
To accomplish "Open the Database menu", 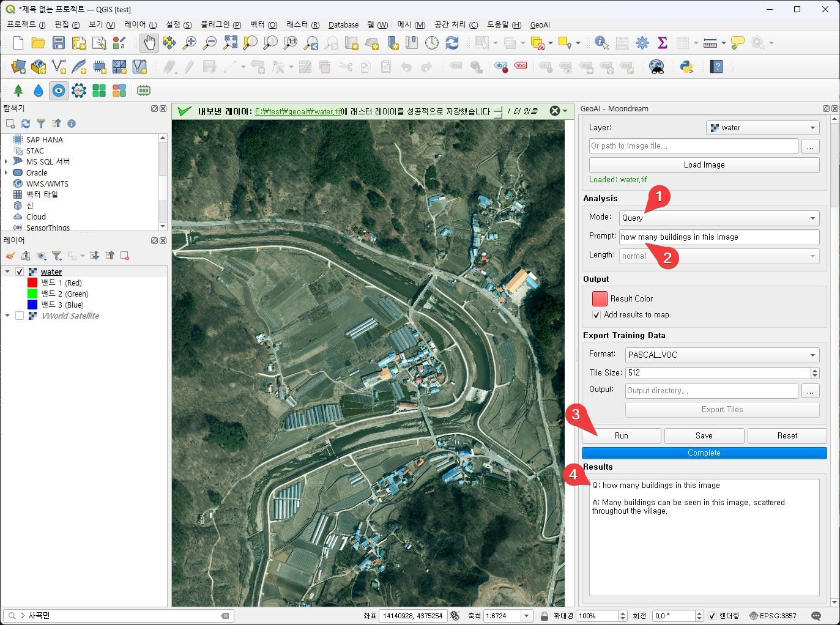I will (343, 25).
